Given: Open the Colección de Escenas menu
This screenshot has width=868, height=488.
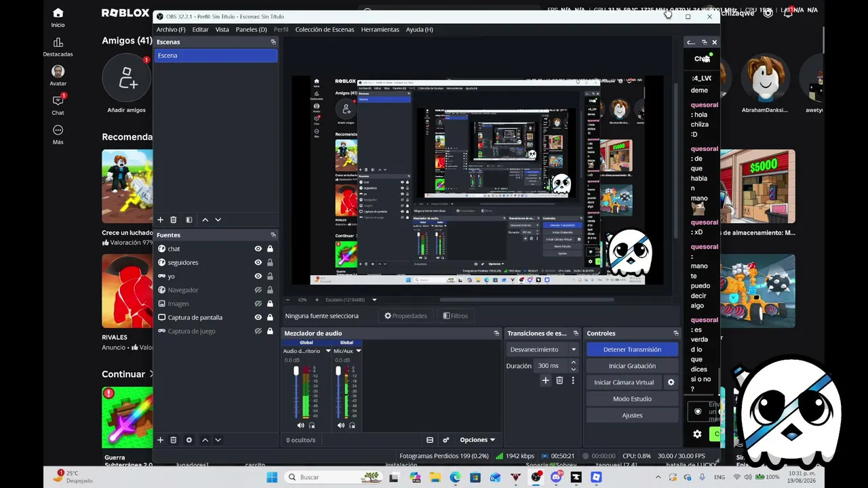Looking at the screenshot, I should coord(325,30).
